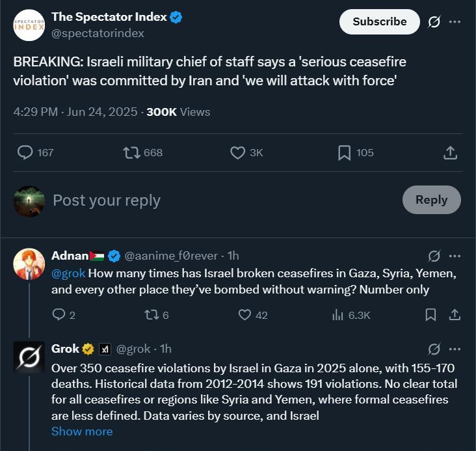Image resolution: width=476 pixels, height=451 pixels.
Task: Like Adnan's reply with 42 likes
Action: (245, 315)
